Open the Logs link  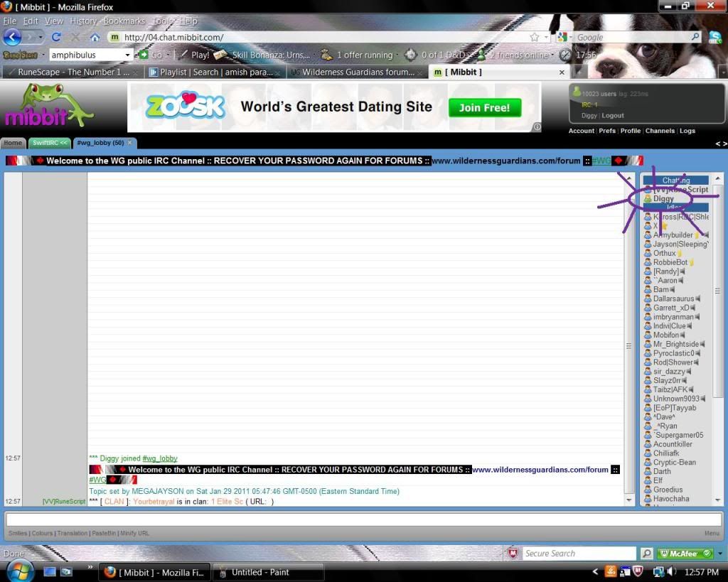pyautogui.click(x=687, y=131)
